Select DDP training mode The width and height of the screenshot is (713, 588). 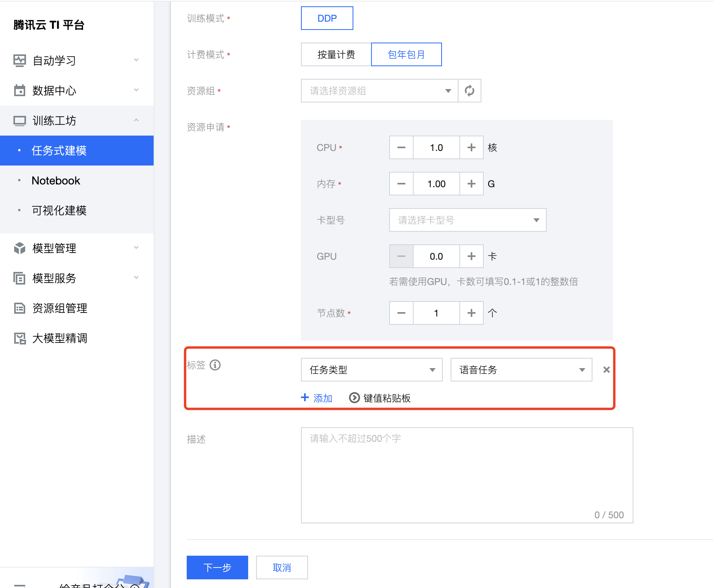coord(327,18)
